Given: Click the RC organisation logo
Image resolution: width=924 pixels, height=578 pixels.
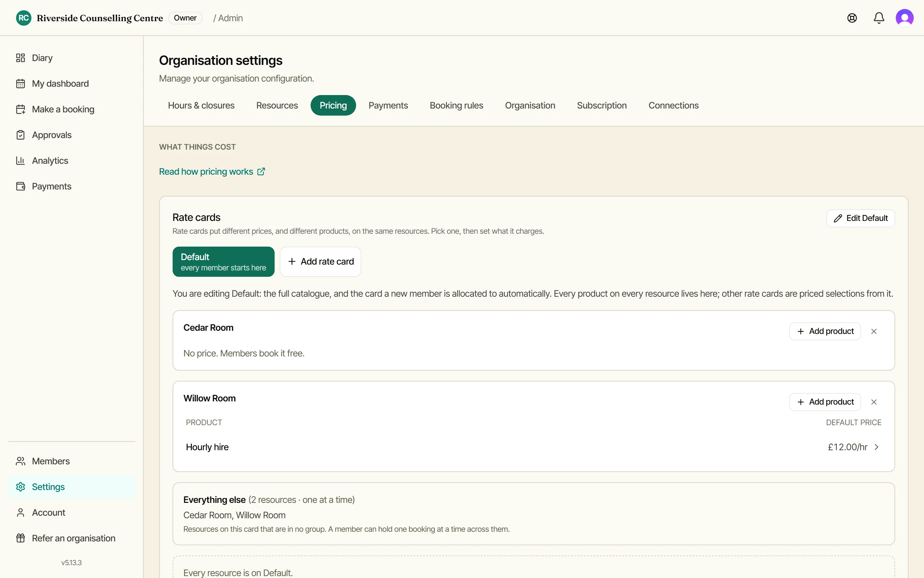Looking at the screenshot, I should [x=24, y=18].
